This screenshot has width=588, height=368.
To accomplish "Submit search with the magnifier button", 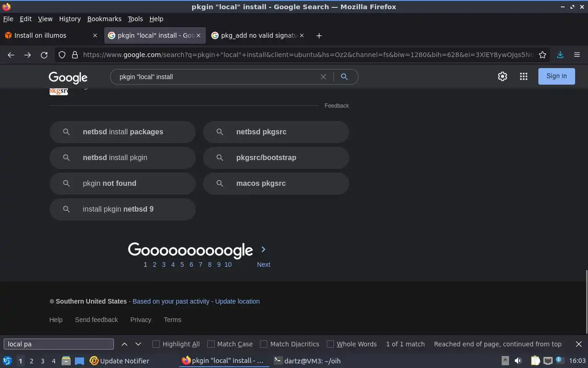I will 344,77.
